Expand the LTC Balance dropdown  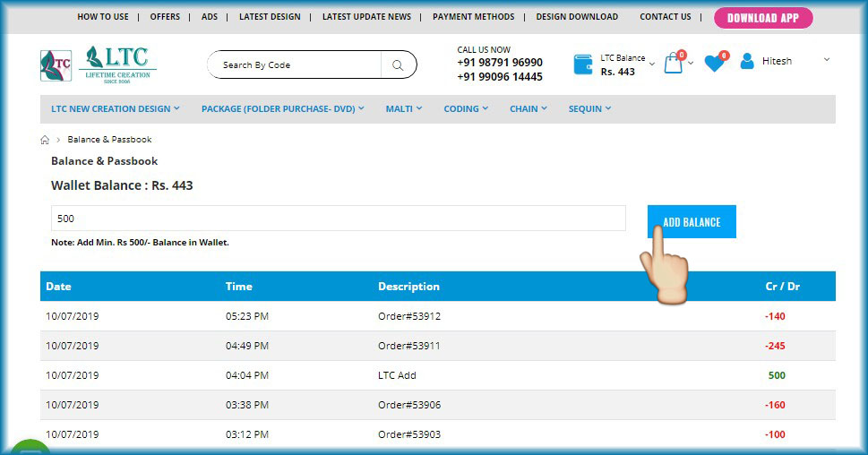click(651, 64)
